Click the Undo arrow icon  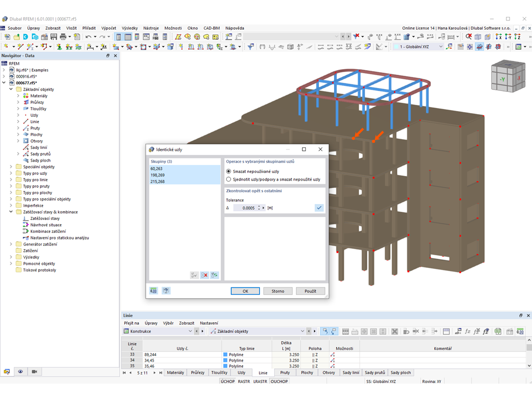click(88, 37)
